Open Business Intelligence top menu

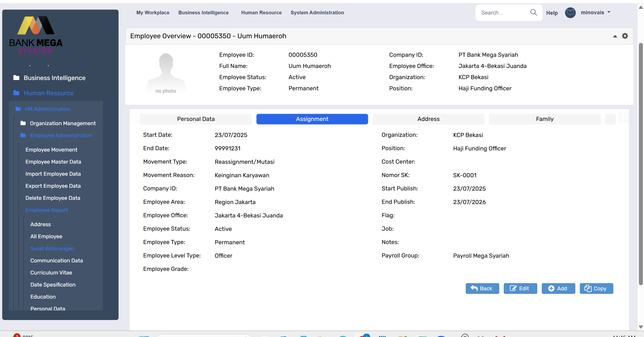(x=204, y=13)
